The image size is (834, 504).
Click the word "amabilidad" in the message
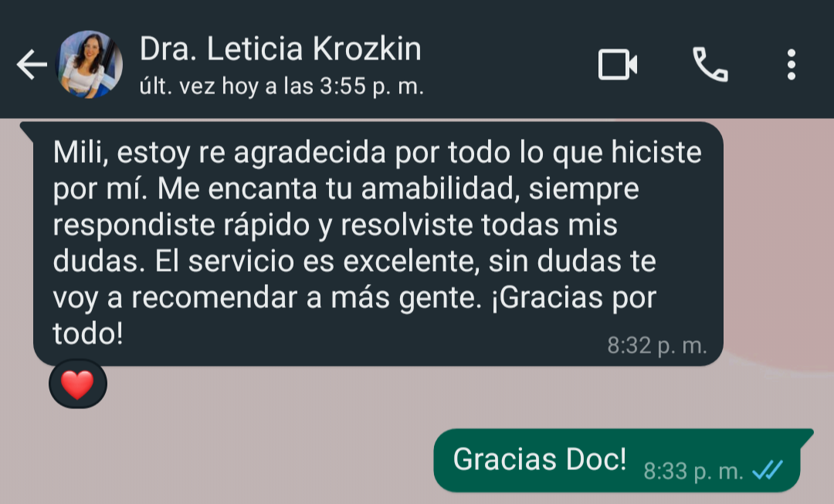point(440,189)
